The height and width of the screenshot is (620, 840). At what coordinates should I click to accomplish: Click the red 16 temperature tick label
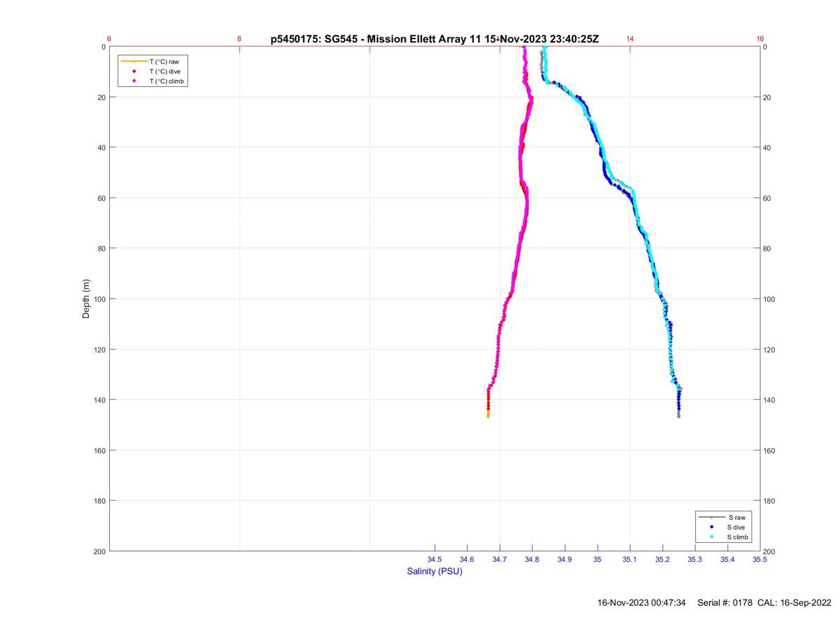(x=760, y=39)
